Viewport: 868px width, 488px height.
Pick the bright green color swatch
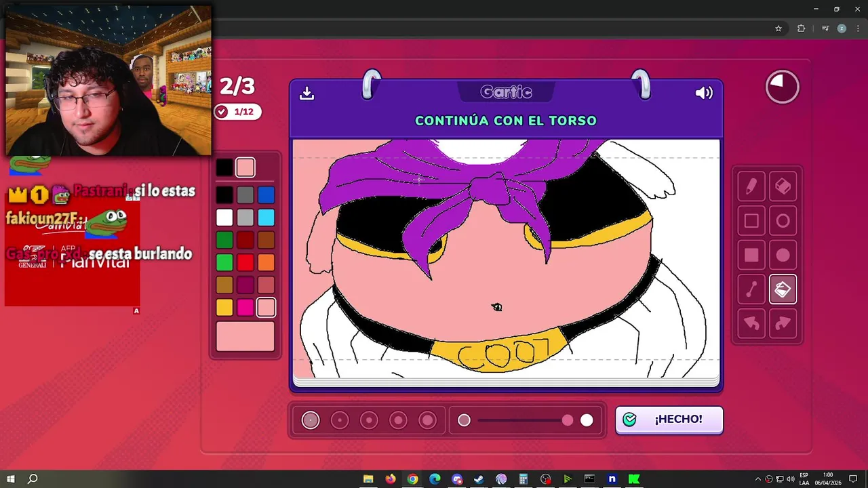pos(224,262)
